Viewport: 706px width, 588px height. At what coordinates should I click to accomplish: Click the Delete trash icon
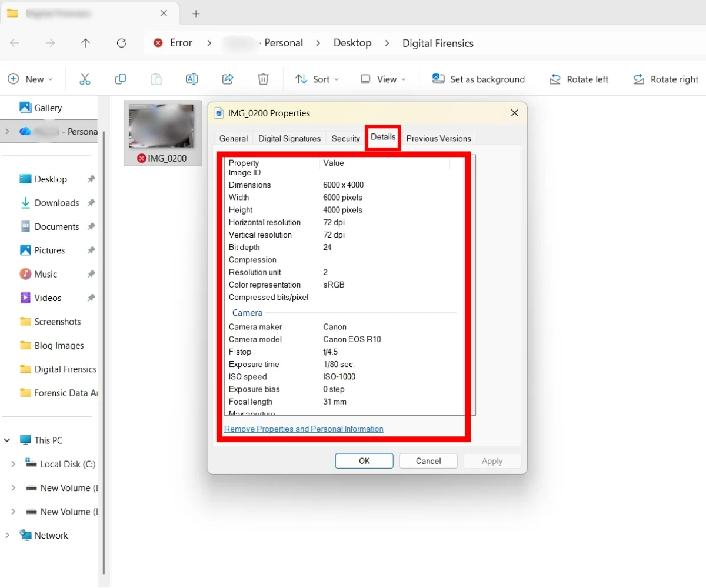click(264, 79)
